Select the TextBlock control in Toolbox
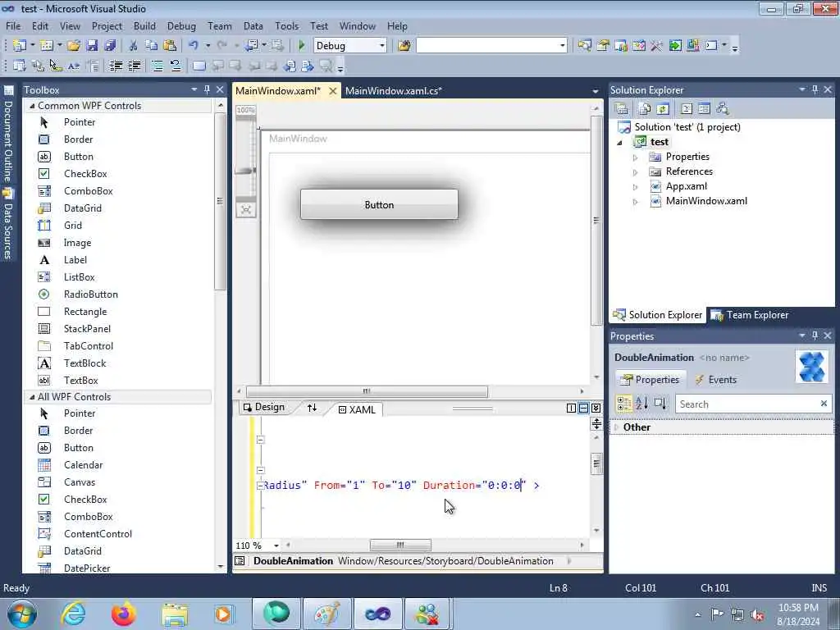Image resolution: width=840 pixels, height=630 pixels. [85, 363]
